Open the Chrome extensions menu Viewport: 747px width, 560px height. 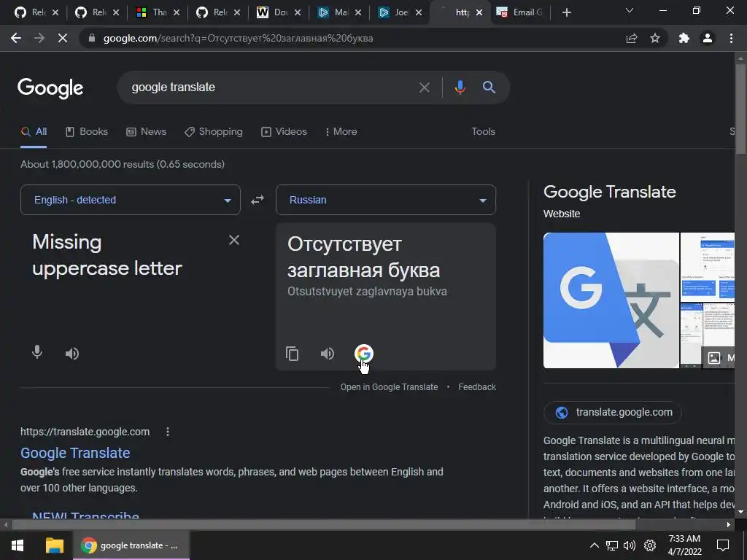(684, 38)
